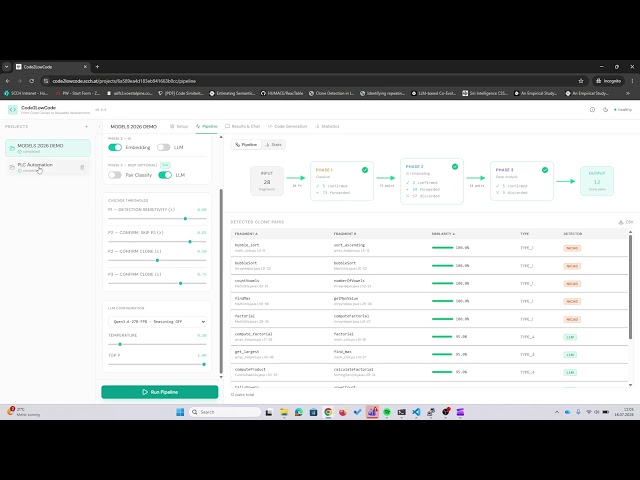The width and height of the screenshot is (640, 480).
Task: Switch to the Statistics tab
Action: 327,127
